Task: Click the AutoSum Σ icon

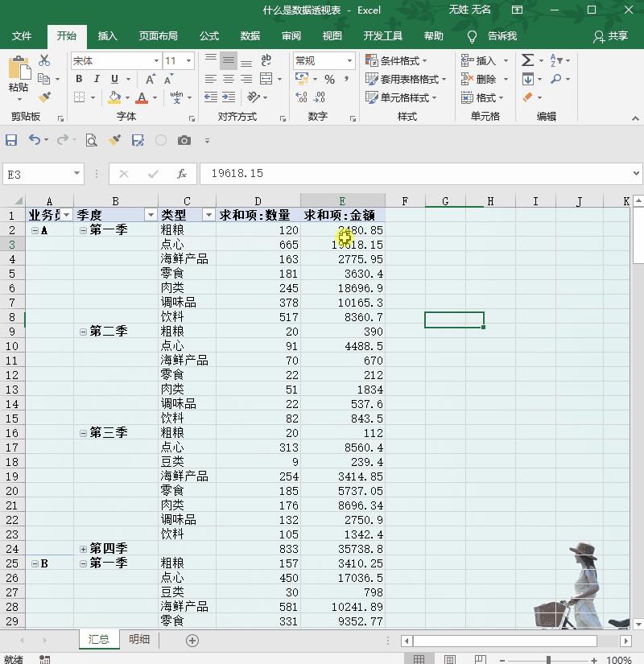Action: point(527,59)
